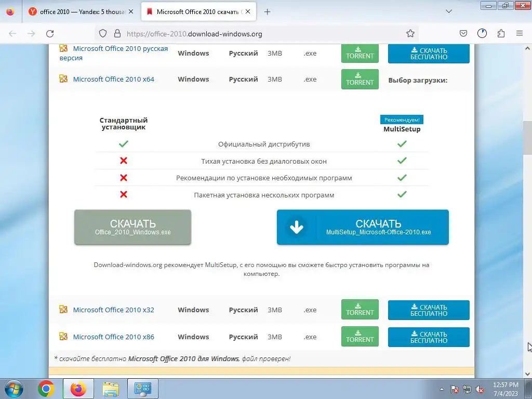
Task: Click the Выбор загрузки: label
Action: pos(418,81)
